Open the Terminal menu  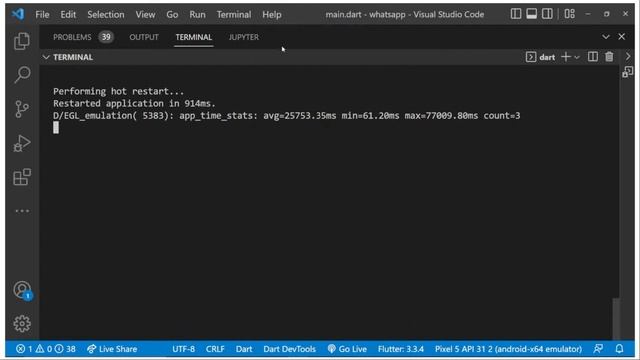tap(234, 14)
